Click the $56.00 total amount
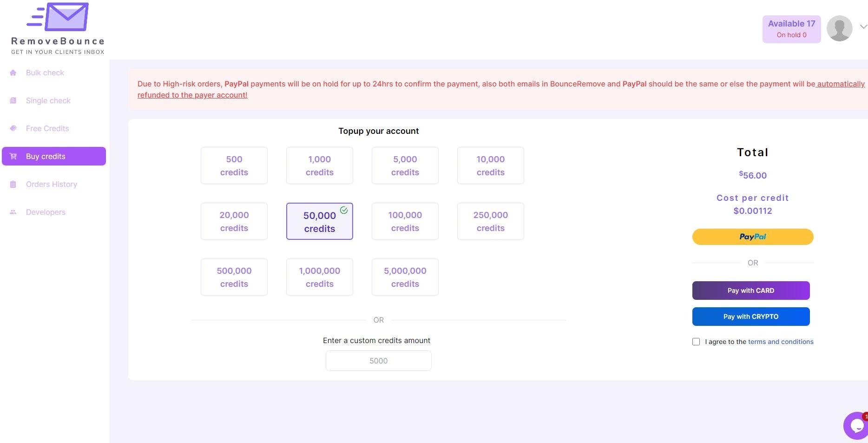The height and width of the screenshot is (443, 868). 753,175
